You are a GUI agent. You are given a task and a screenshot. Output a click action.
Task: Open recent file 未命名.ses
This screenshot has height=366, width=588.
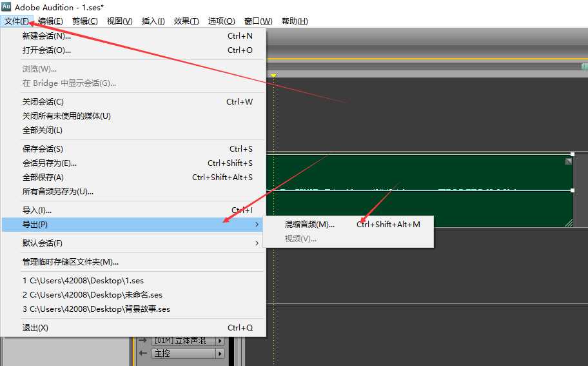(x=133, y=295)
